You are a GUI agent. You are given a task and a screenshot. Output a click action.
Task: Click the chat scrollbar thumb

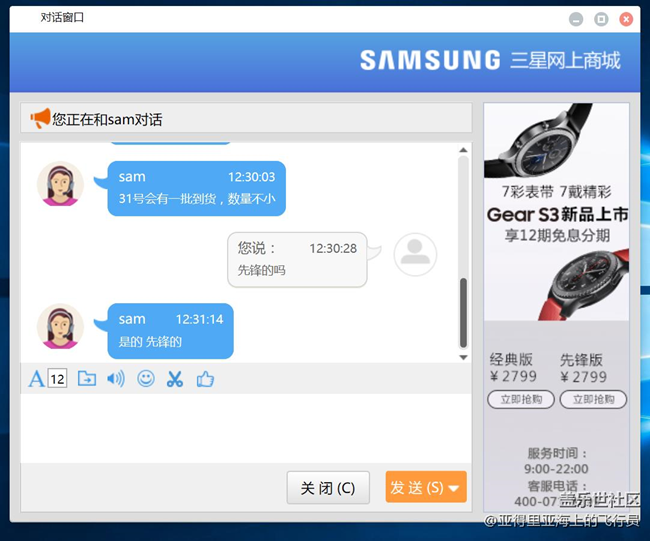(x=463, y=312)
